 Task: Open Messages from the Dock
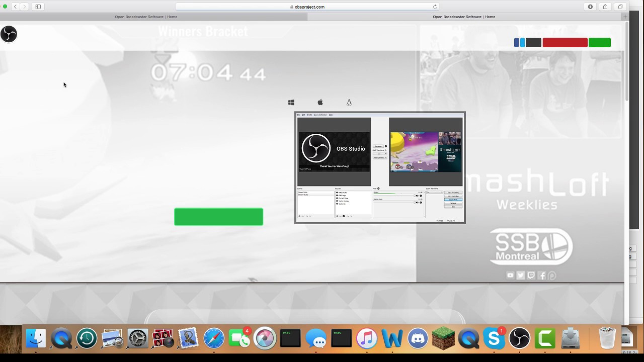[x=316, y=338]
